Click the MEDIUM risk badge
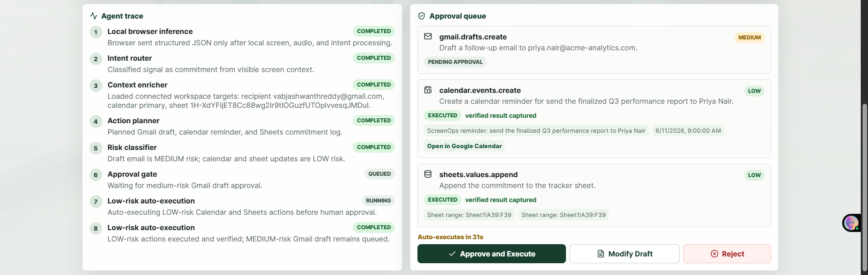The image size is (868, 275). tap(749, 38)
